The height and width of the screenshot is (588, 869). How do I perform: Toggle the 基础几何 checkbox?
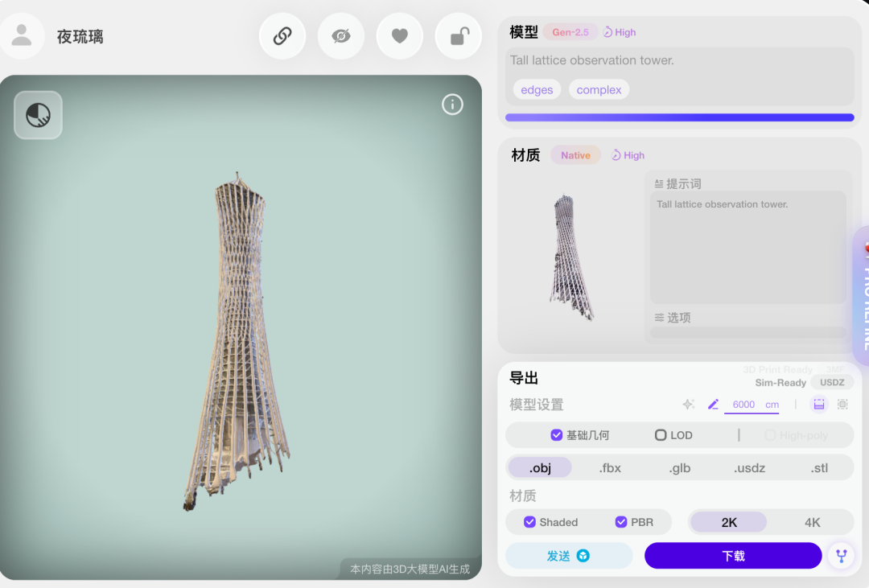pos(557,435)
